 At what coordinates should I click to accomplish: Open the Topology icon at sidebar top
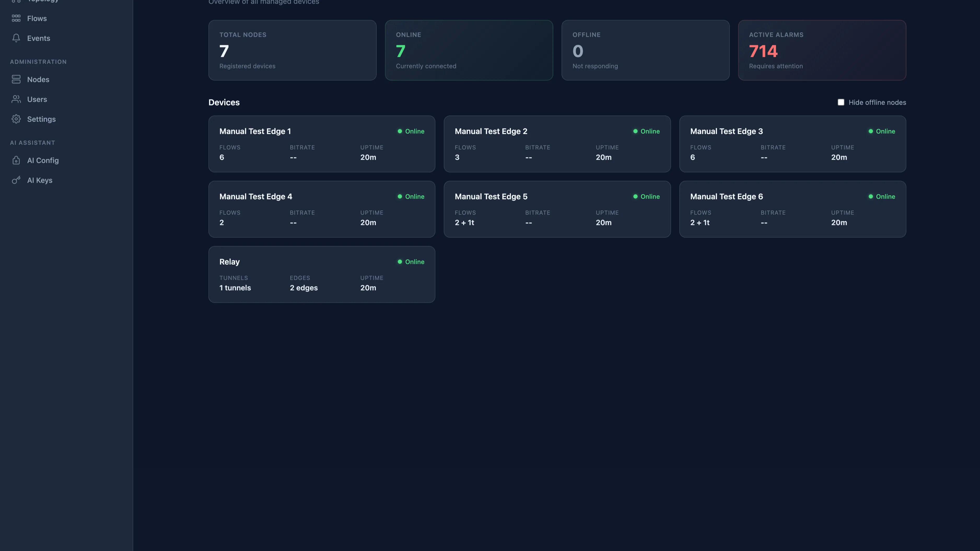point(16,1)
